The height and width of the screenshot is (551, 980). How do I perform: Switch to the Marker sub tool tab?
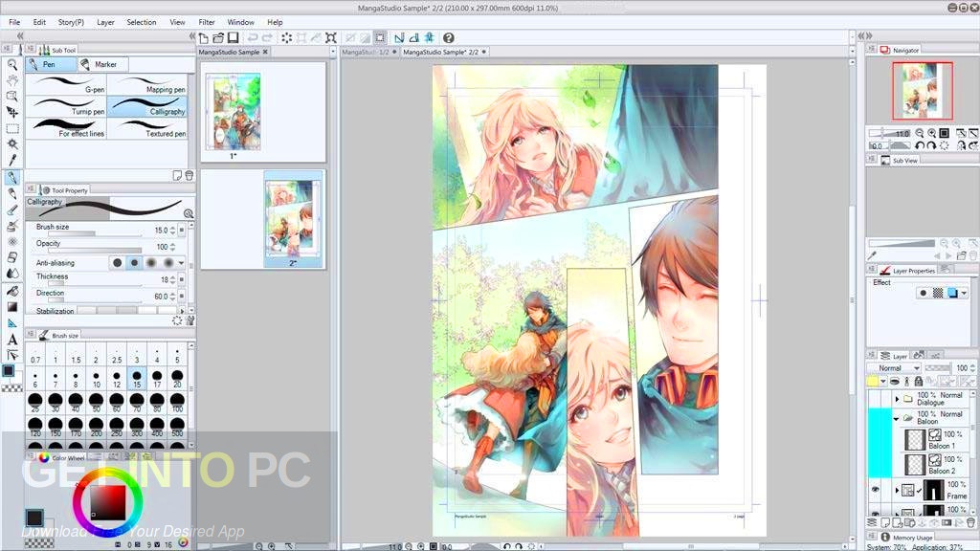(102, 64)
